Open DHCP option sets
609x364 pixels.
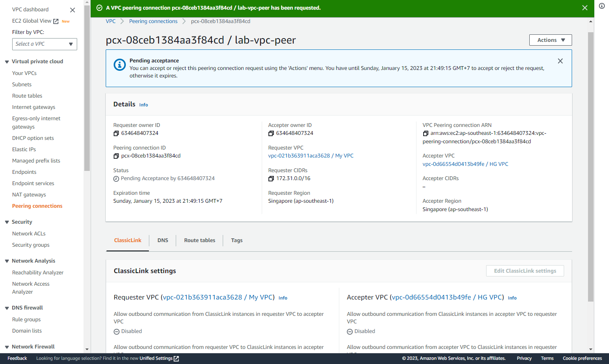click(x=33, y=138)
